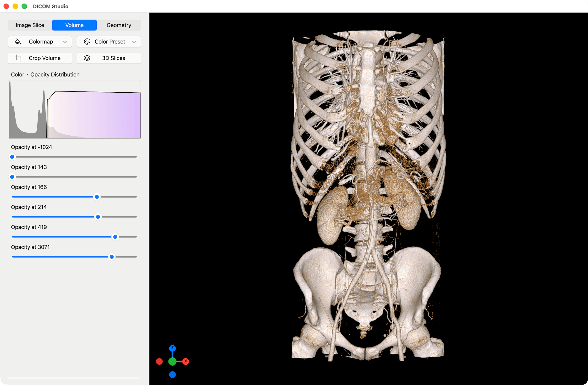This screenshot has width=588, height=385.
Task: Click the crop icon on Crop Volume
Action: pos(18,58)
